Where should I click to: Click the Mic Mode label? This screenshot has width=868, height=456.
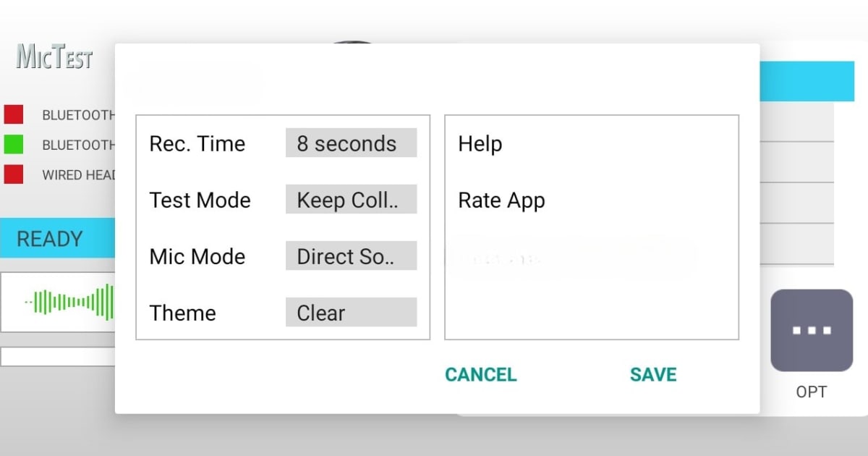[197, 256]
